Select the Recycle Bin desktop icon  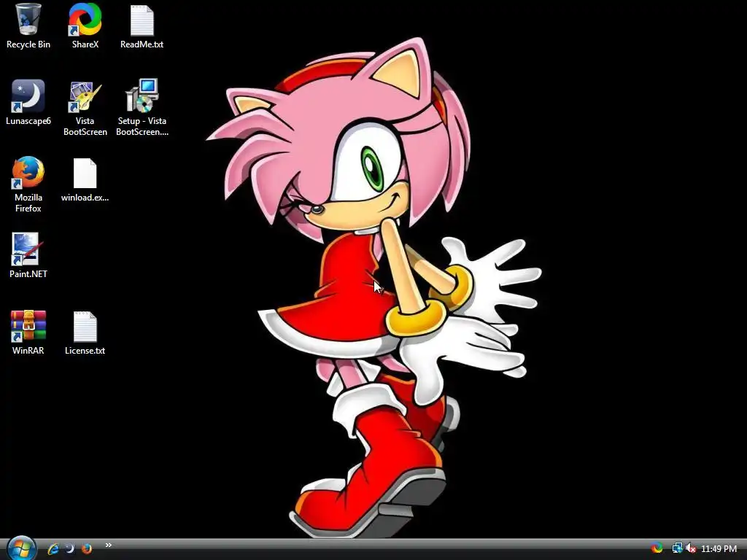28,26
